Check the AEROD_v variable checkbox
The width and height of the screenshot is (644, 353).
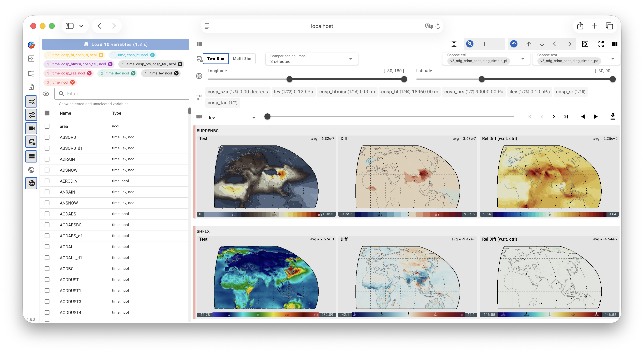pos(47,181)
